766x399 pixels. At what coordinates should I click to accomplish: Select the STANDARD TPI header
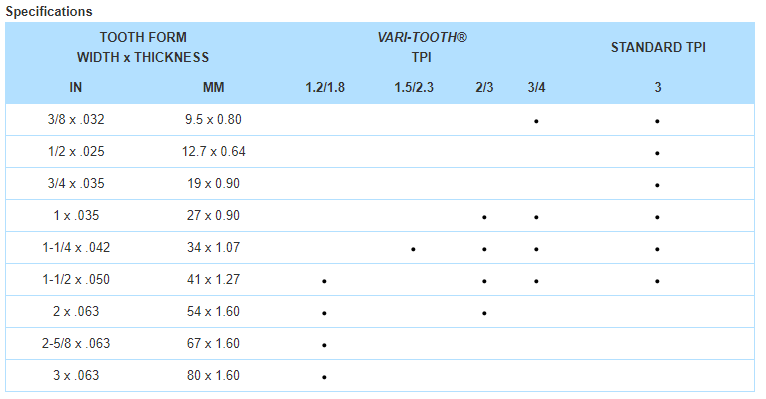(658, 47)
